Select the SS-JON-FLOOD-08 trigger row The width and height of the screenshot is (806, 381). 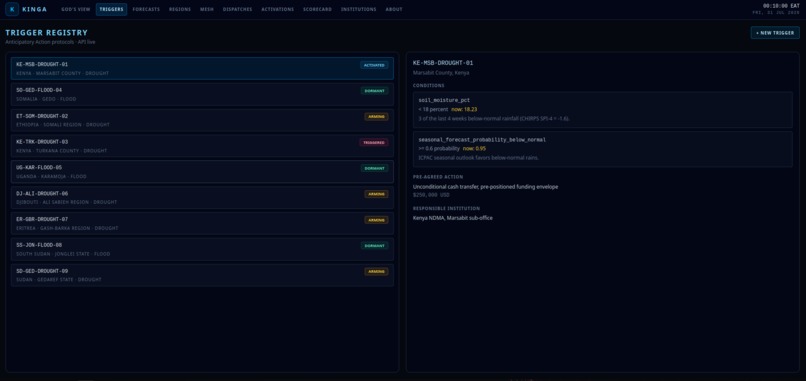[203, 249]
